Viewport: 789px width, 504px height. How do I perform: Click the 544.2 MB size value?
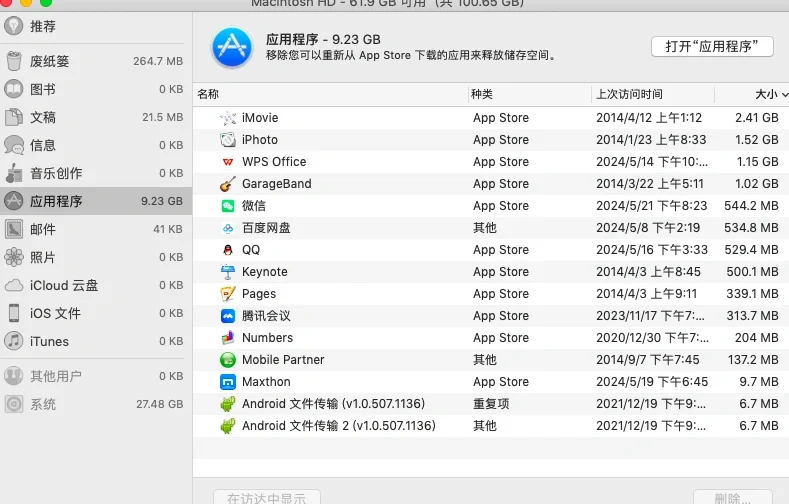tap(751, 206)
